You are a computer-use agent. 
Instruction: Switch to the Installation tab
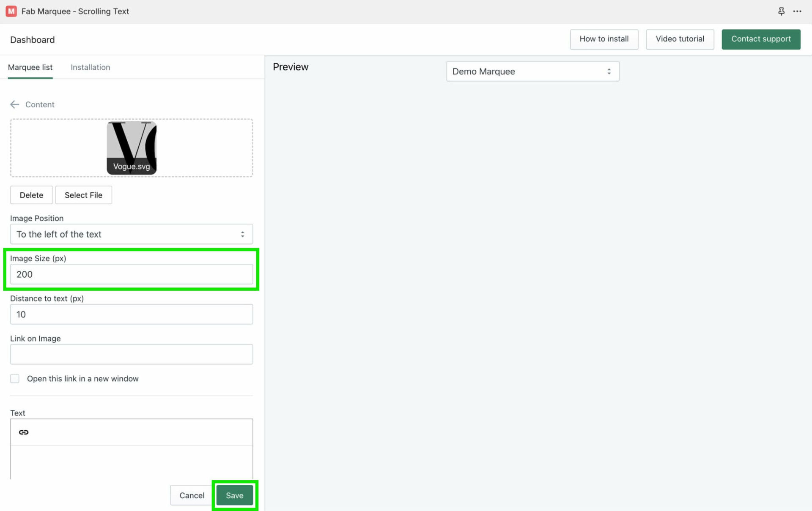[90, 67]
